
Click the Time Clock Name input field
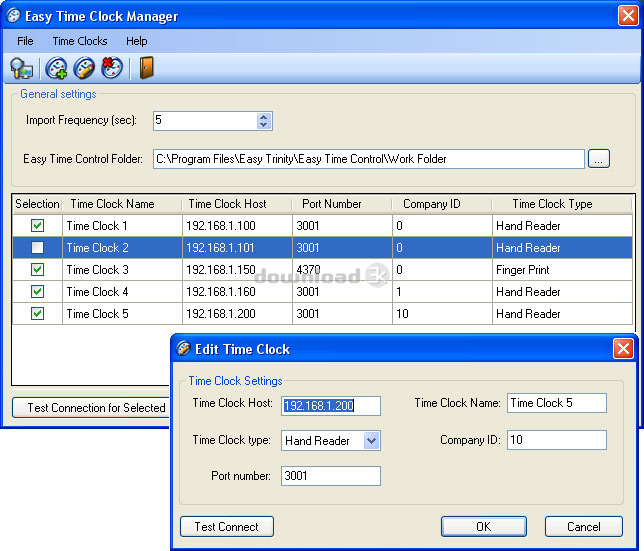557,403
